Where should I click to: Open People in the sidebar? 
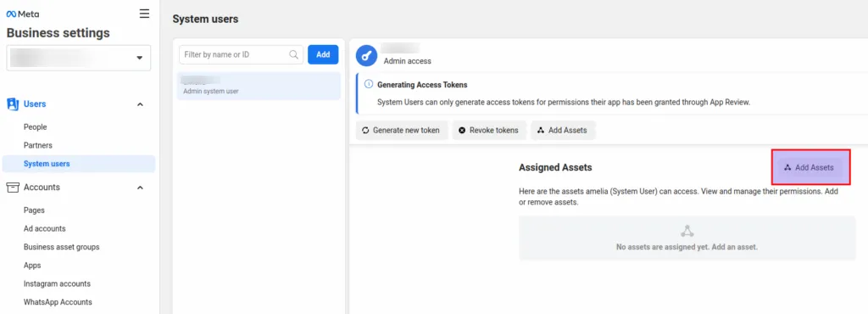[x=35, y=126]
